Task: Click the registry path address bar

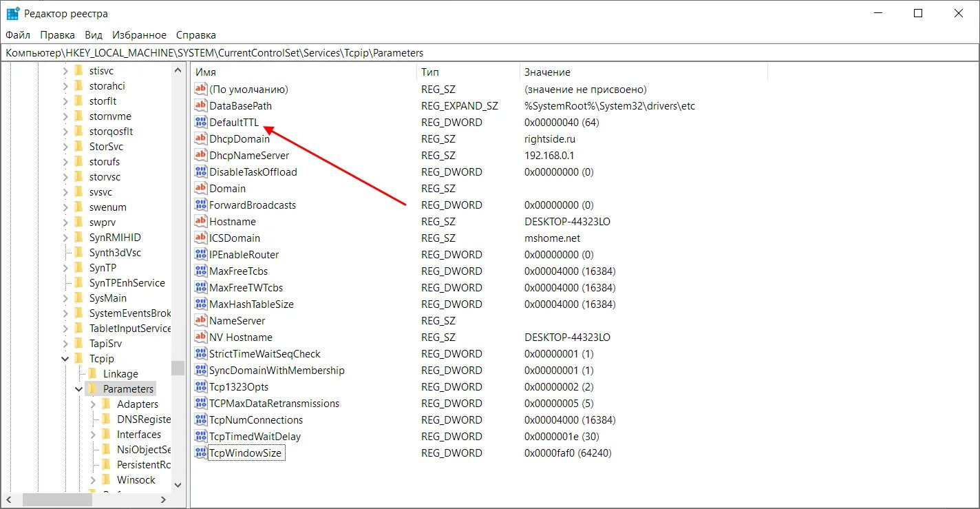Action: click(490, 53)
